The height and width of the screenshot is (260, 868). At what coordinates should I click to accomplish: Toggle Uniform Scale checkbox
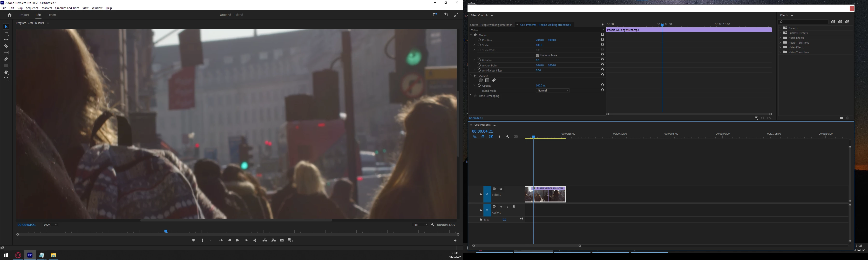[x=537, y=56]
